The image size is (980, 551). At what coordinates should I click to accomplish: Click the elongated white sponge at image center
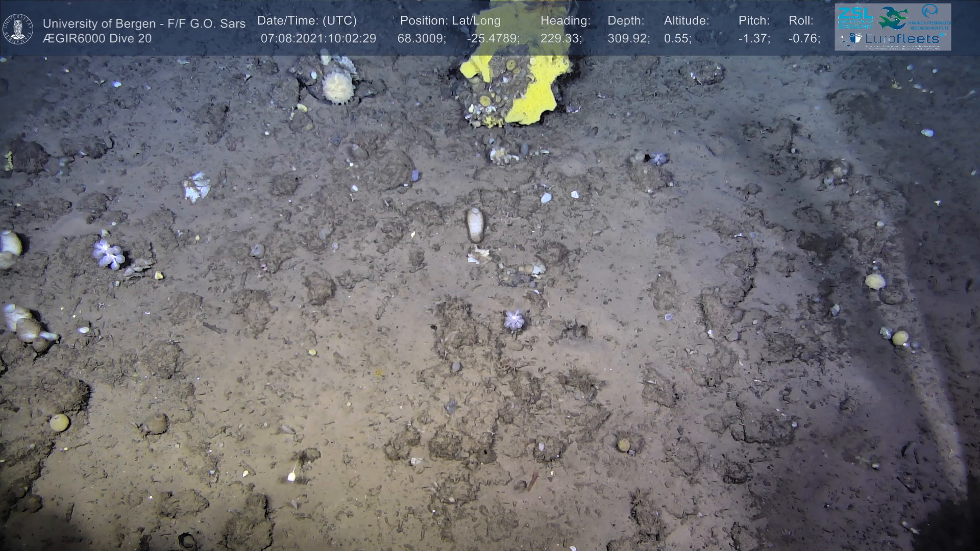pos(475,224)
